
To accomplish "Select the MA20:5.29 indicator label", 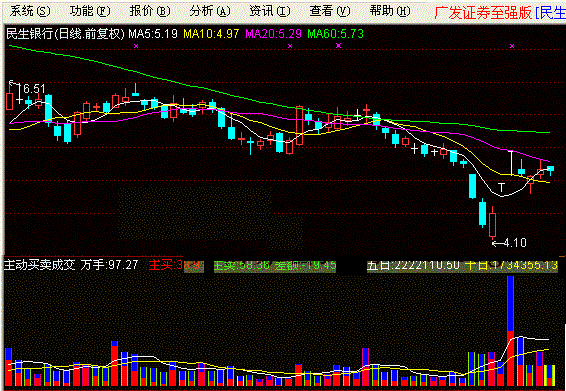I will click(273, 34).
